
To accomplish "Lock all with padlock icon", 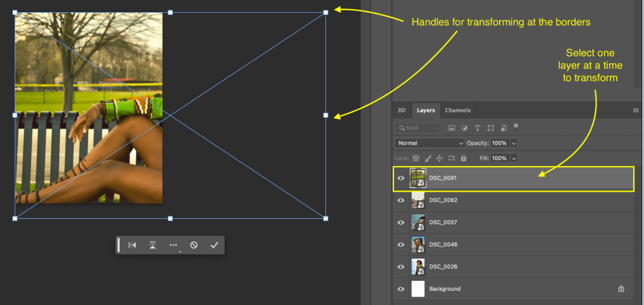I will pos(464,158).
